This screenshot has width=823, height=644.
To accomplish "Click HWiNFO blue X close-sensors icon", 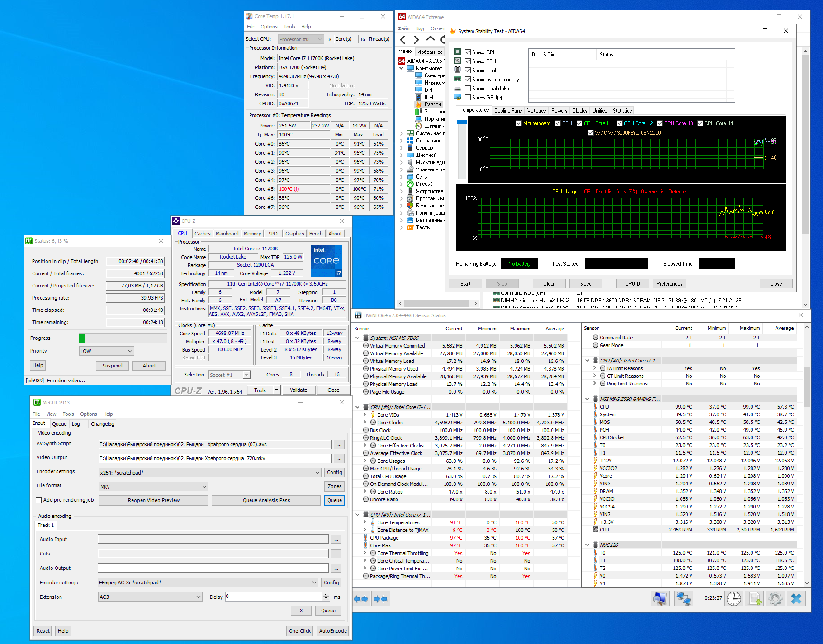I will click(796, 599).
